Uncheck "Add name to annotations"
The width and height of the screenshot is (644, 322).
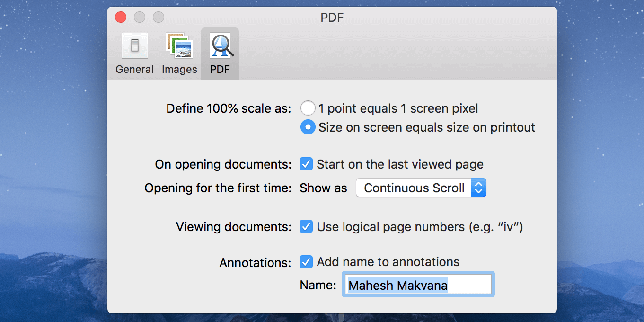(x=306, y=262)
